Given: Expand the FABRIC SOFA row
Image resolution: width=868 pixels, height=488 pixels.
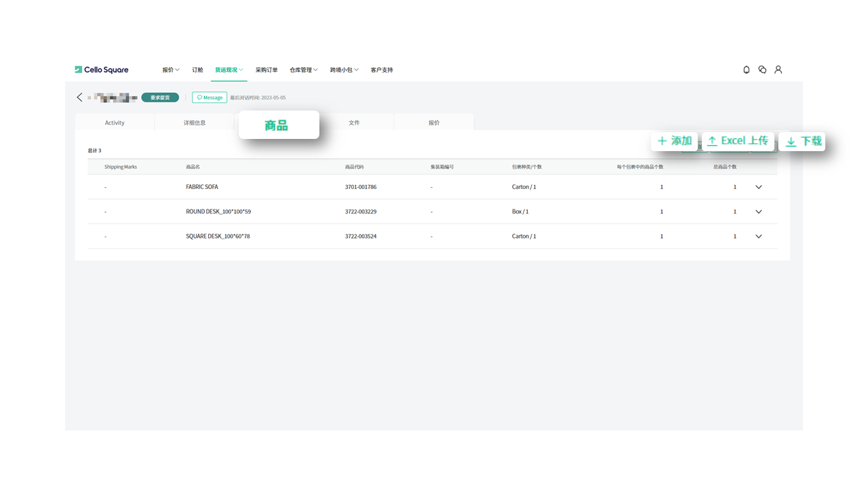Looking at the screenshot, I should 759,187.
